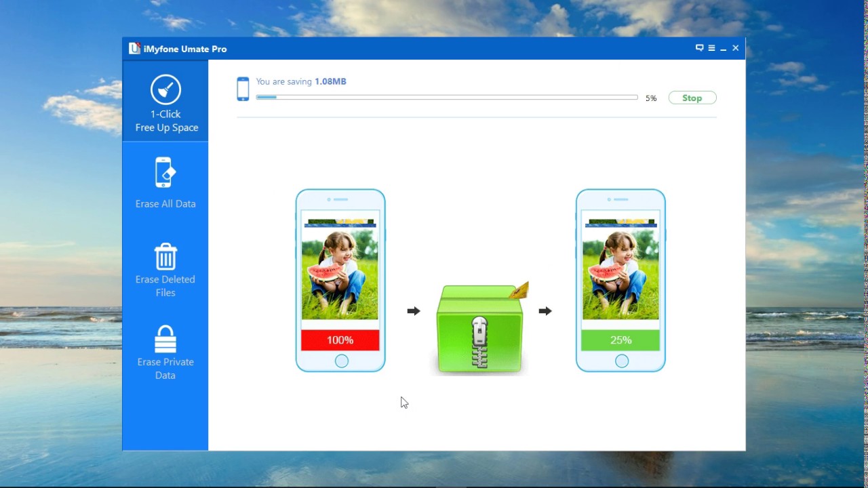Click the green 25% size label
This screenshot has width=868, height=488.
click(x=620, y=340)
